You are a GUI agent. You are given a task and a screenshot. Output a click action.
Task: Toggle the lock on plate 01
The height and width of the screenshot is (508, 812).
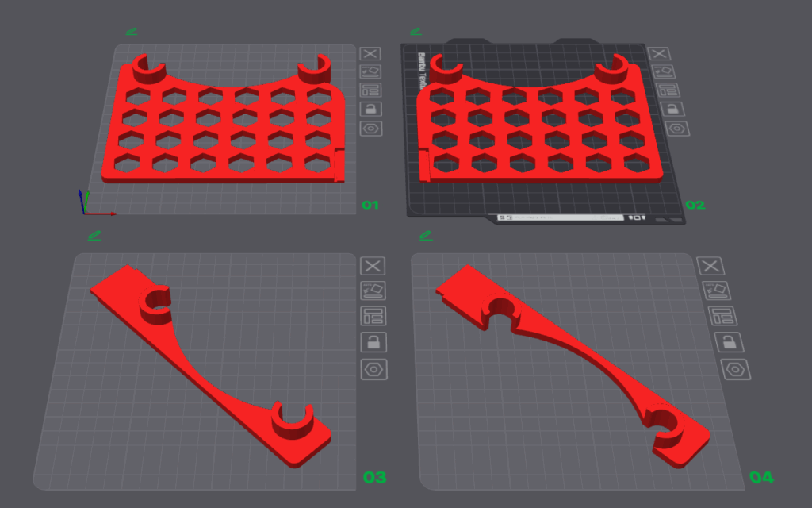[370, 109]
